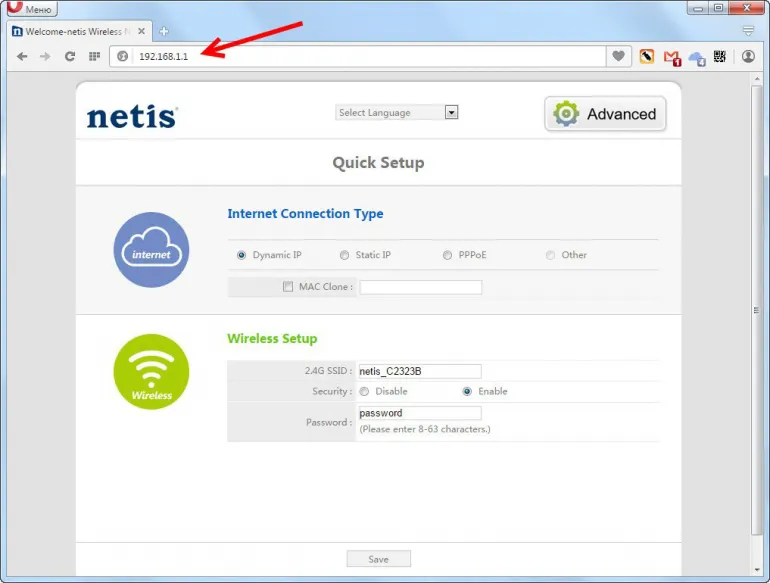Switch to the Welcome-netis Wireless tab
The height and width of the screenshot is (583, 770).
[76, 31]
